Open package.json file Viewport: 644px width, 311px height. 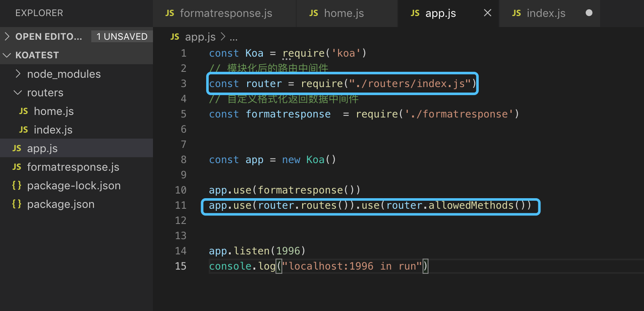(x=60, y=204)
